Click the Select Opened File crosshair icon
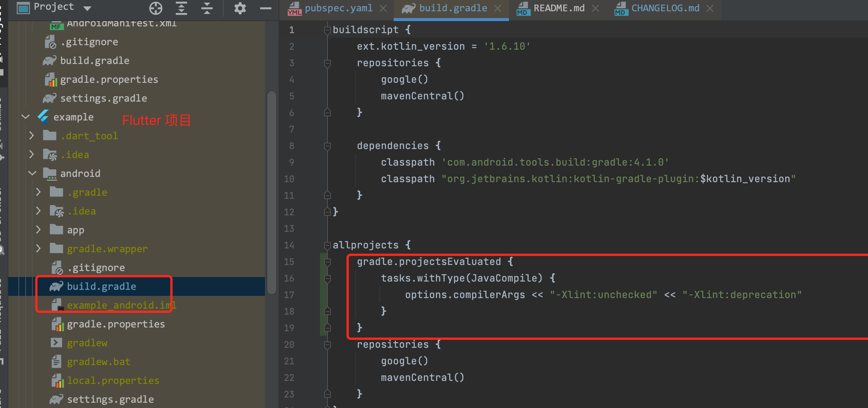The width and height of the screenshot is (868, 408). (155, 8)
